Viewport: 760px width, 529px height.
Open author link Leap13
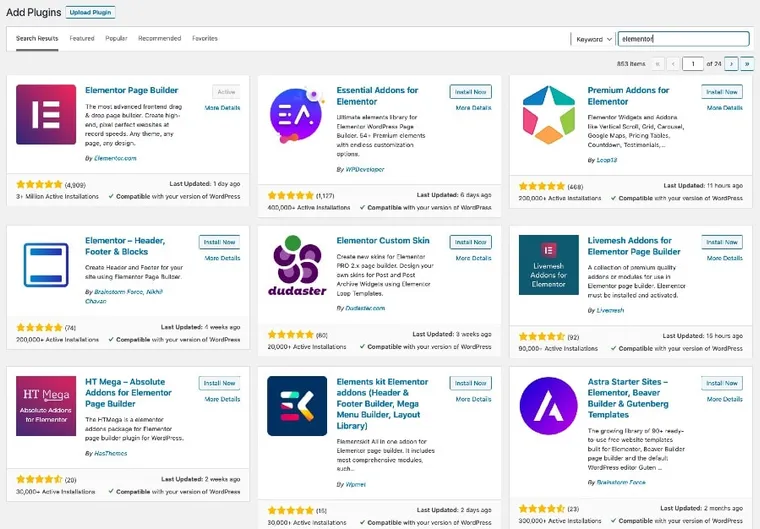(607, 160)
